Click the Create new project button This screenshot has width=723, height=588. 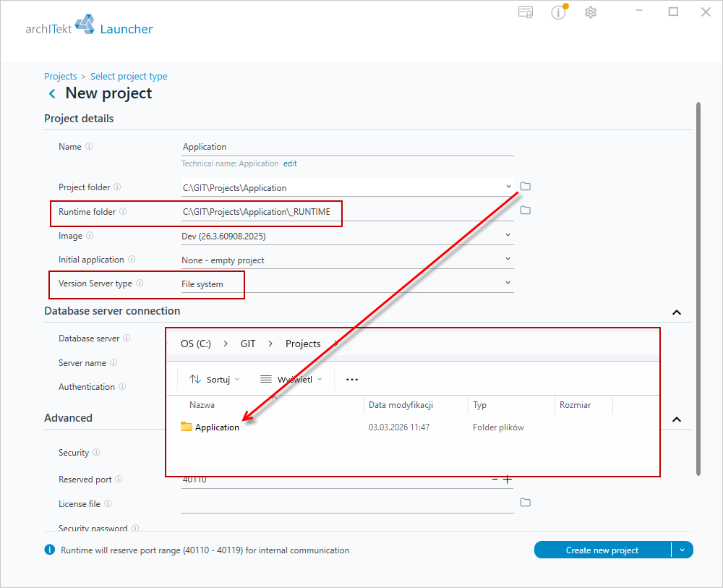point(602,550)
